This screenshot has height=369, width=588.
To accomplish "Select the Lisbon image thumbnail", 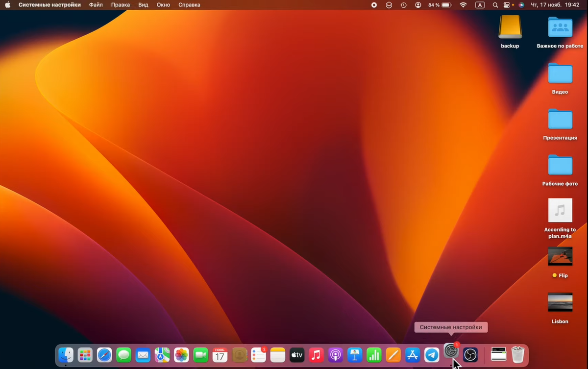I will click(560, 302).
